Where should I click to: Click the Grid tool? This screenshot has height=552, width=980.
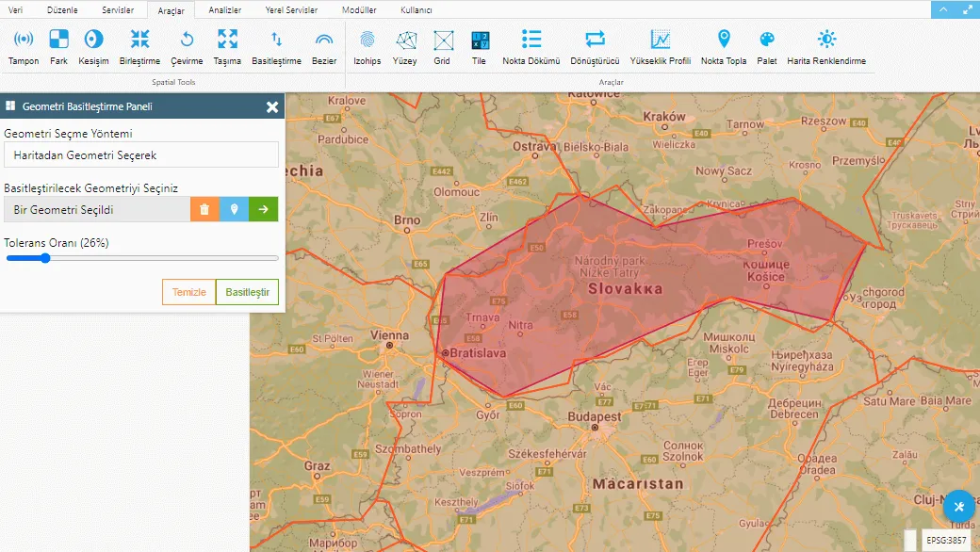pos(443,47)
